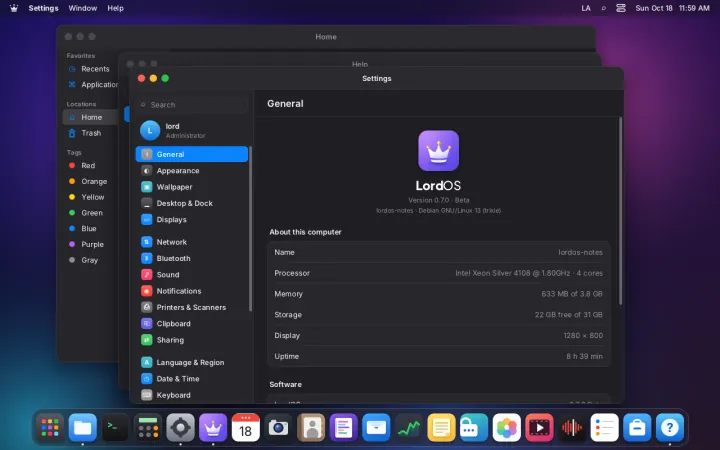Viewport: 720px width, 450px height.
Task: Open the Files app in the dock
Action: pyautogui.click(x=83, y=428)
